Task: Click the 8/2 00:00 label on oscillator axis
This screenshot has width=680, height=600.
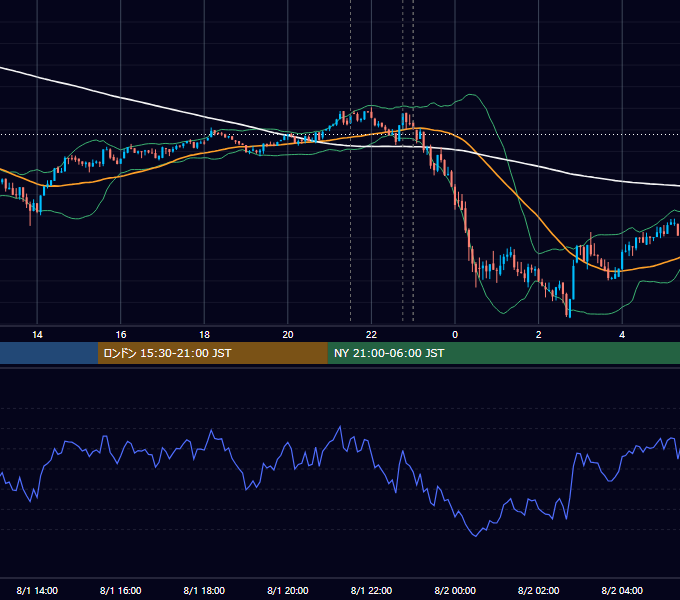Action: pyautogui.click(x=455, y=590)
